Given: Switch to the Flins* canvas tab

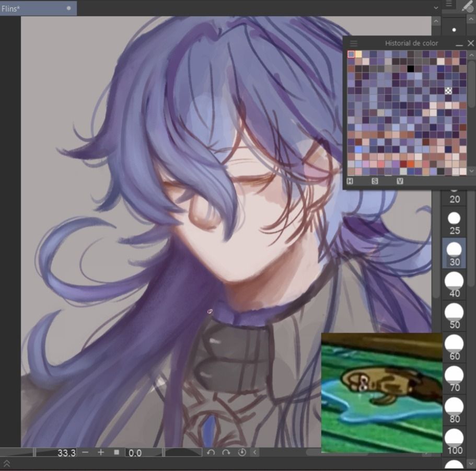Looking at the screenshot, I should [38, 8].
